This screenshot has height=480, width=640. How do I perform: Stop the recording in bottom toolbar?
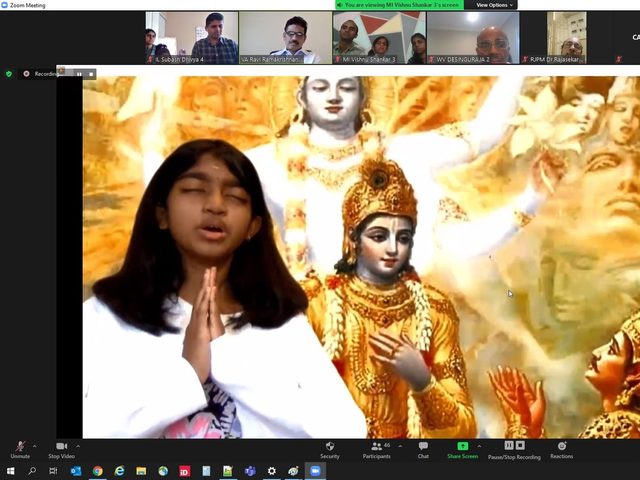520,445
